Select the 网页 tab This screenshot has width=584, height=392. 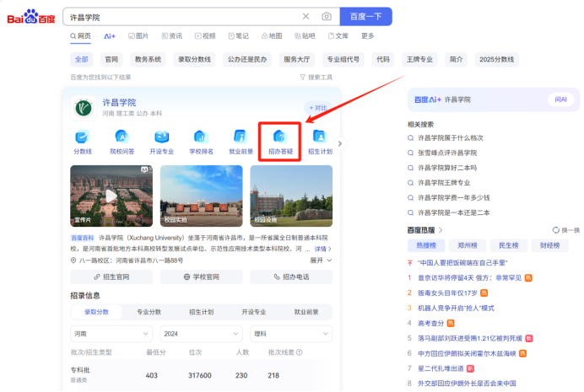pos(80,36)
